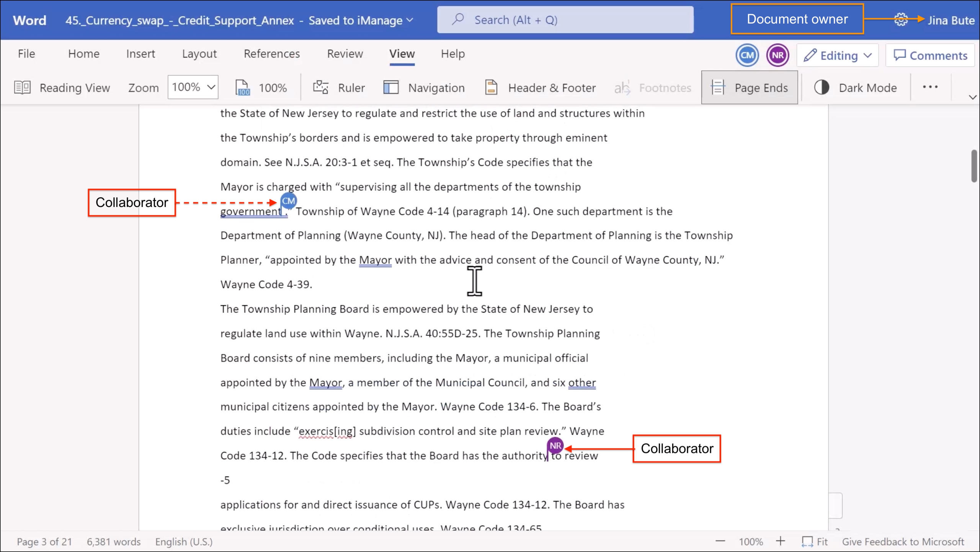Image resolution: width=980 pixels, height=552 pixels.
Task: Open Word settings gear
Action: click(901, 19)
